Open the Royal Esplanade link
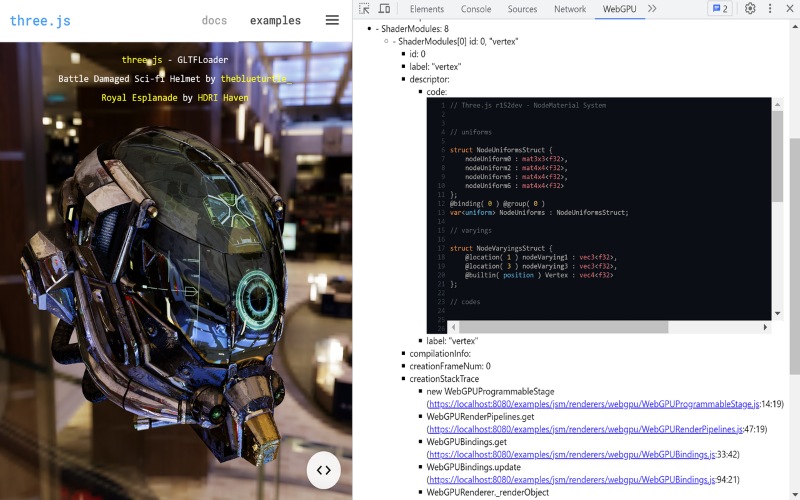Image resolution: width=800 pixels, height=500 pixels. (x=139, y=97)
